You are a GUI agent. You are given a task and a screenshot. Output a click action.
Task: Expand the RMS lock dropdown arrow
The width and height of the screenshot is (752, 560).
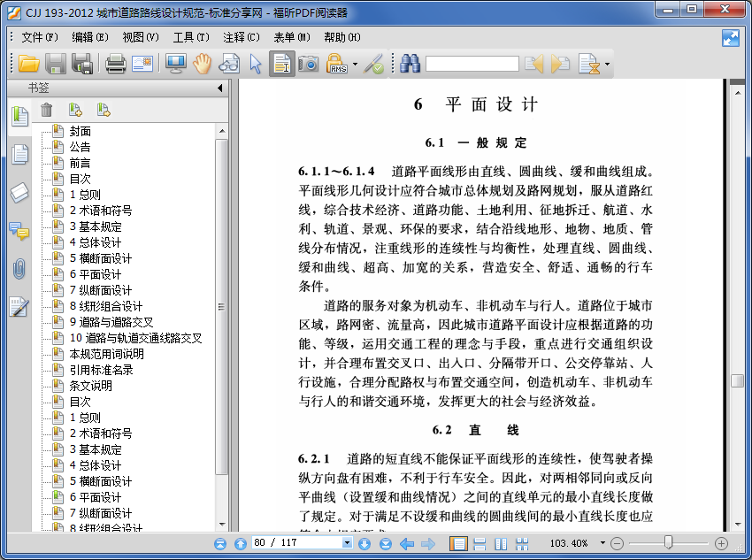[x=355, y=64]
